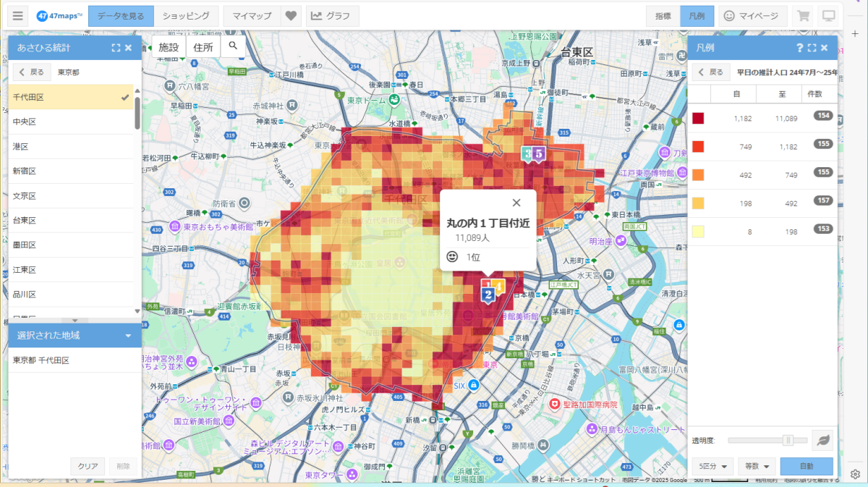Viewport: 868px width, 487px height.
Task: Click the ward list scrollbar
Action: (137, 114)
